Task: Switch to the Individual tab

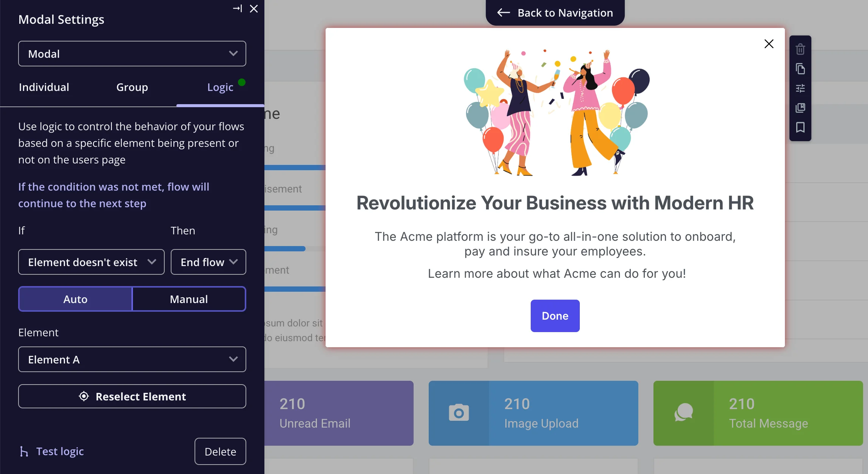Action: click(x=44, y=87)
